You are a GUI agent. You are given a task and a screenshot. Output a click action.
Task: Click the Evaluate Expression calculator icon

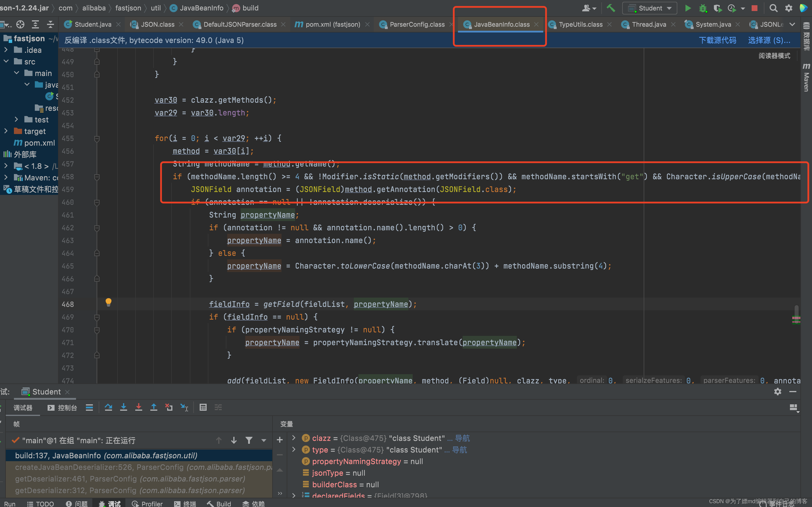click(203, 408)
